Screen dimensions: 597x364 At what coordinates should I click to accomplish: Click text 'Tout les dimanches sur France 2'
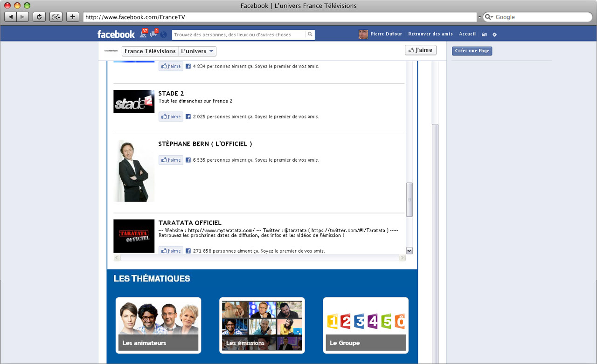195,101
